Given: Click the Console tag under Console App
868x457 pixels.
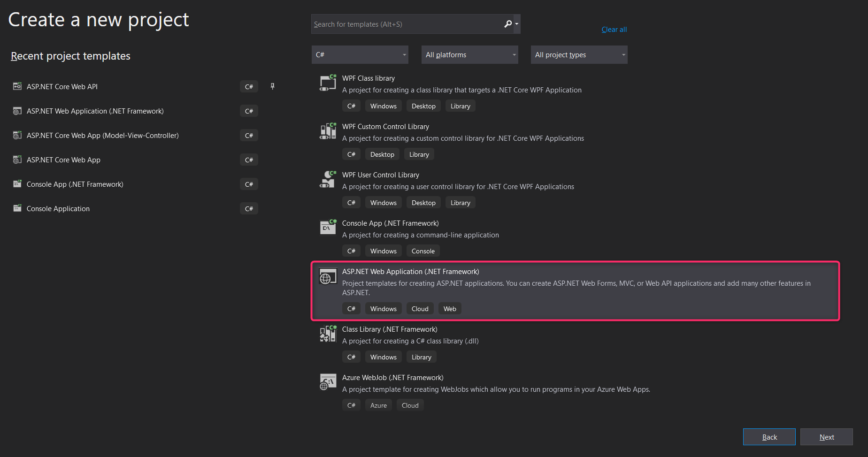Looking at the screenshot, I should point(423,251).
